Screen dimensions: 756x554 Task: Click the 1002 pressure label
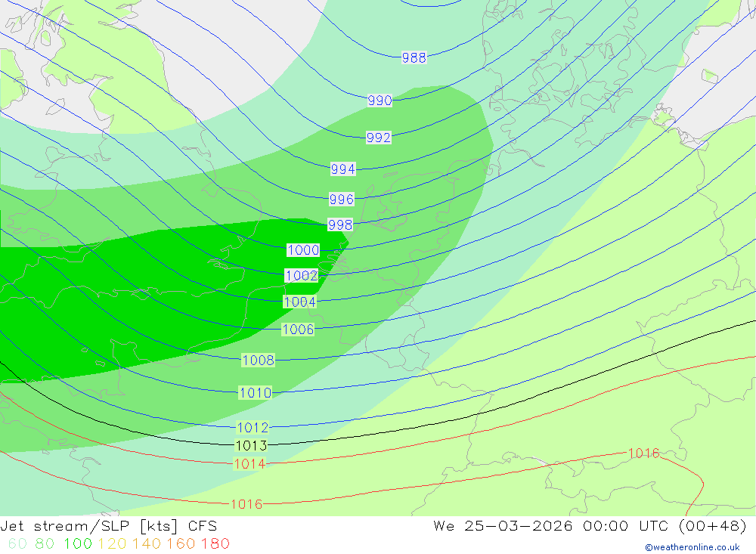click(x=302, y=275)
